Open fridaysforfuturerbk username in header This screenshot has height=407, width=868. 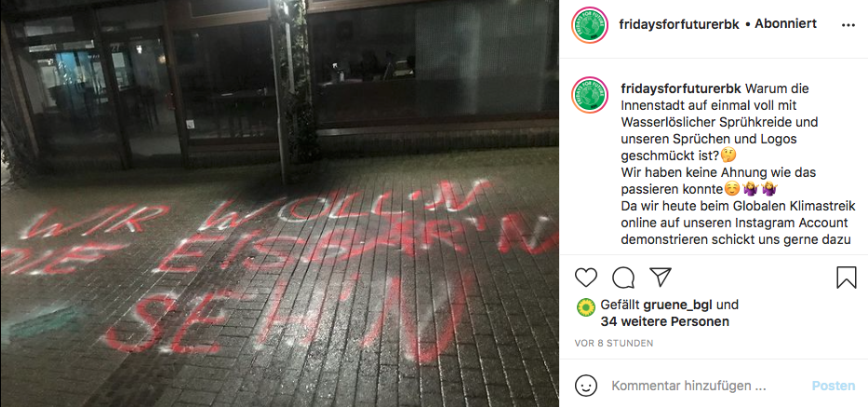click(x=679, y=24)
